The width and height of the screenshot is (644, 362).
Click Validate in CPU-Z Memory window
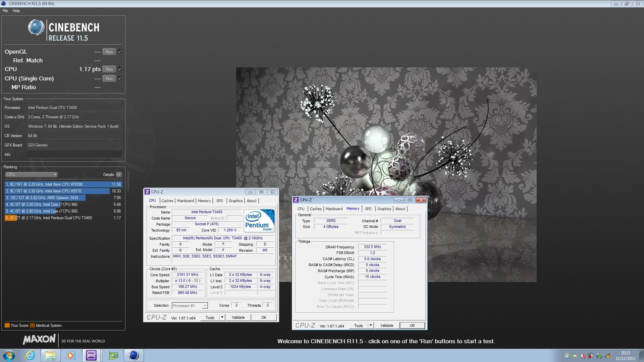pos(387,325)
